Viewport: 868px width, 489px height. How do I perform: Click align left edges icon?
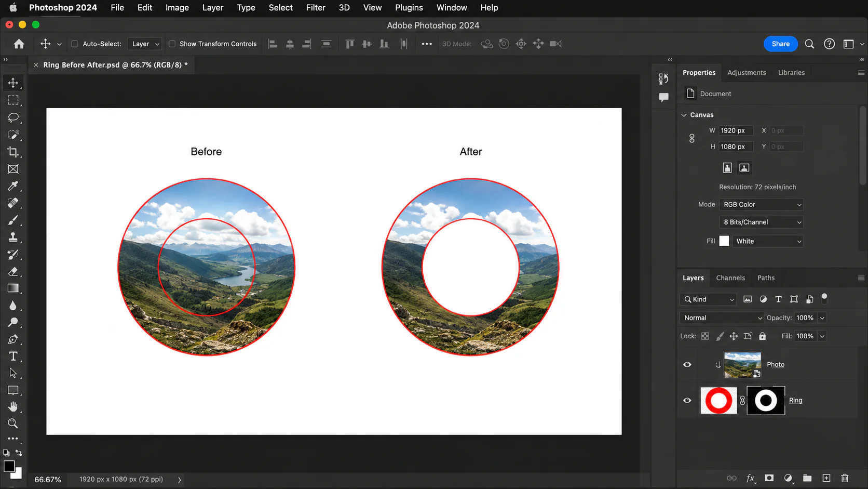click(273, 44)
